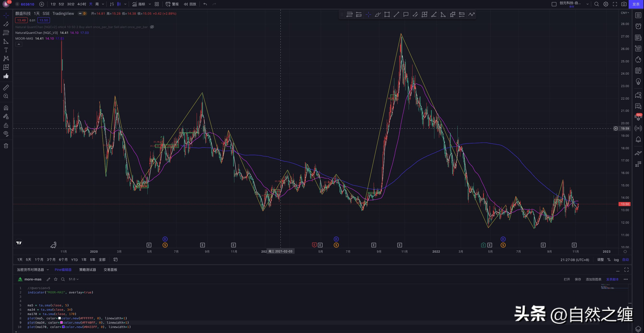The width and height of the screenshot is (644, 333).
Task: Click the white color swatch in the ma5 plot line
Action: tap(60, 318)
